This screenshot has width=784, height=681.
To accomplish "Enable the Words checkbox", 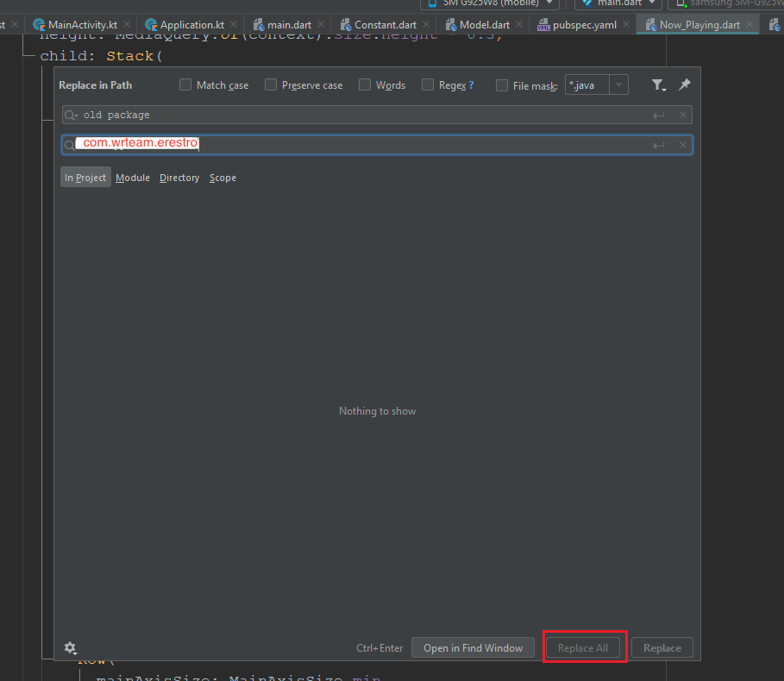I will coord(365,84).
